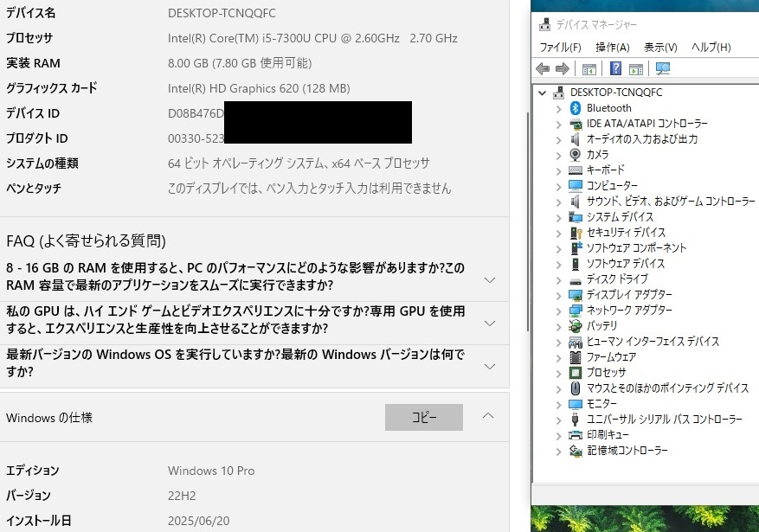Expand the GPU FAQ question chevron

pyautogui.click(x=490, y=323)
